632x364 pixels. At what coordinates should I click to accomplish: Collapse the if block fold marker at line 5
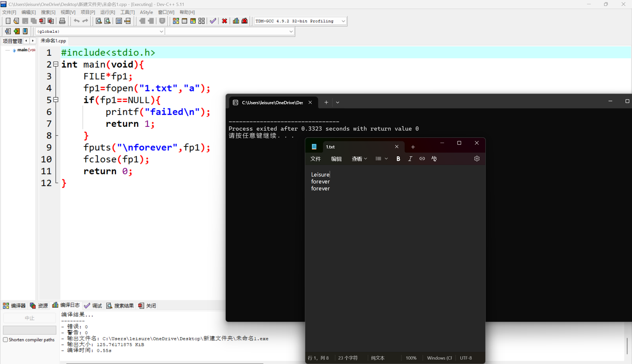(56, 100)
